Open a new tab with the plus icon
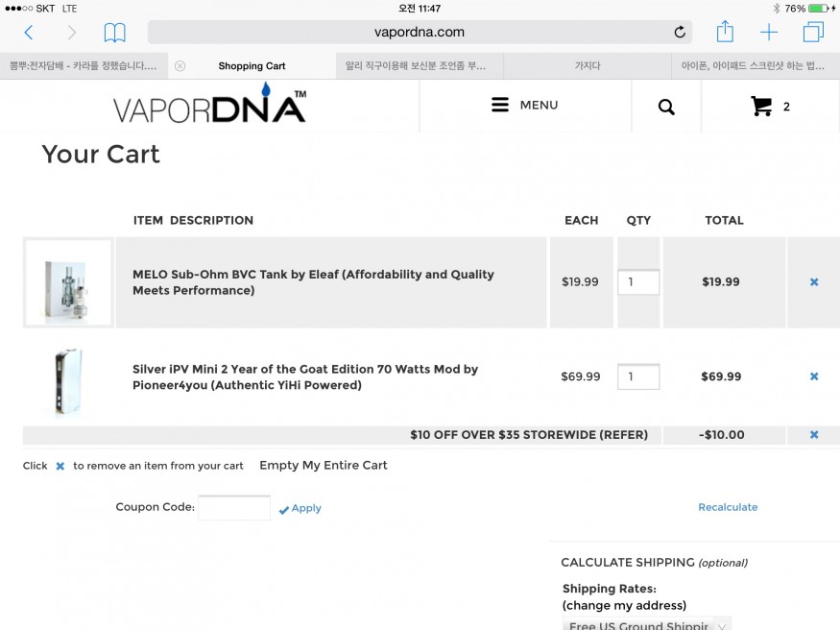This screenshot has height=630, width=840. (x=769, y=32)
